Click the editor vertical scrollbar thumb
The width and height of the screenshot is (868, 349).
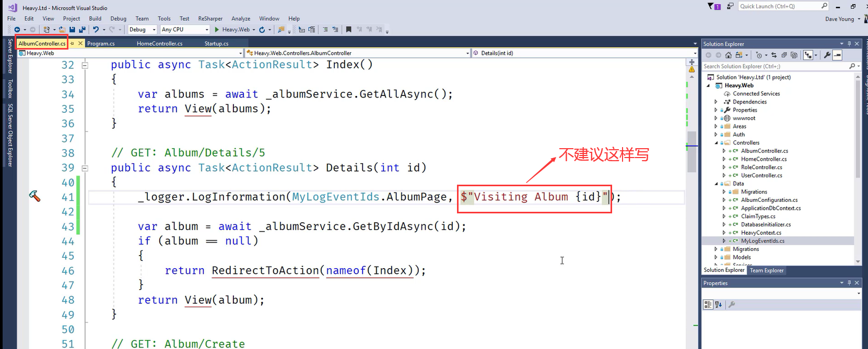coord(691,151)
